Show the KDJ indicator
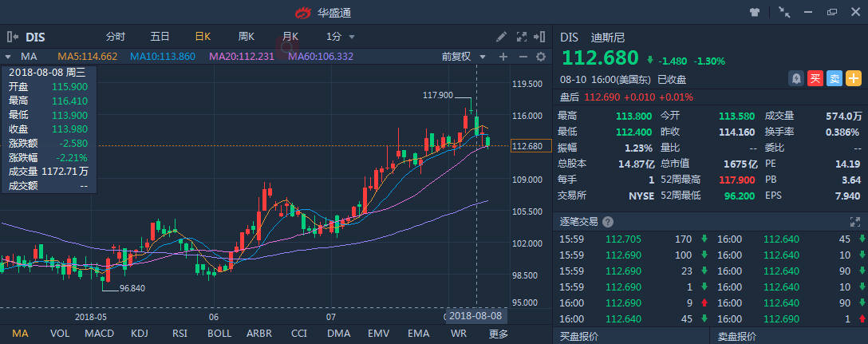868x344 pixels. click(x=138, y=334)
